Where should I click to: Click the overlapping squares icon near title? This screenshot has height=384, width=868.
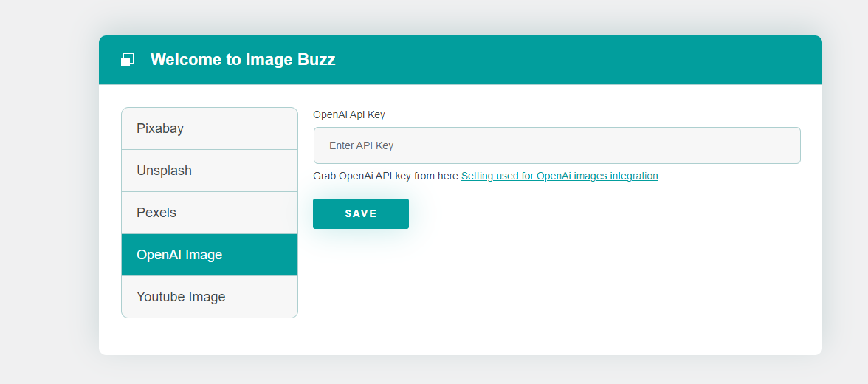coord(127,60)
